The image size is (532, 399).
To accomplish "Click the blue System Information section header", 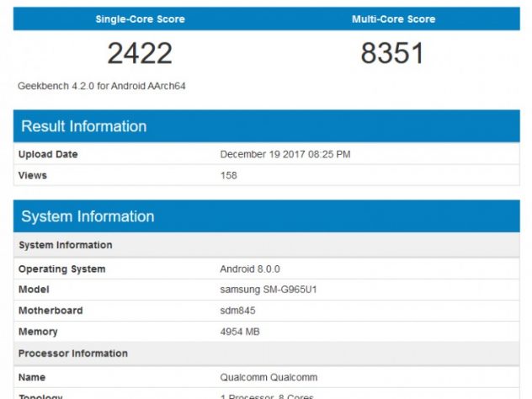I will coord(88,216).
